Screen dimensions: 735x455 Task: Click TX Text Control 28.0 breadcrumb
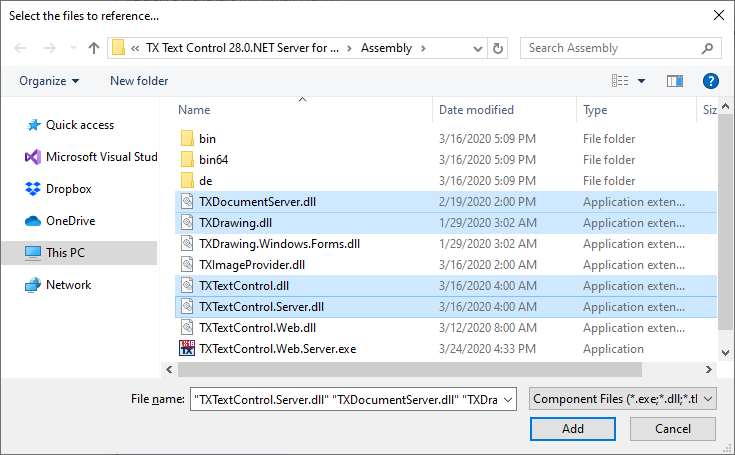point(242,48)
